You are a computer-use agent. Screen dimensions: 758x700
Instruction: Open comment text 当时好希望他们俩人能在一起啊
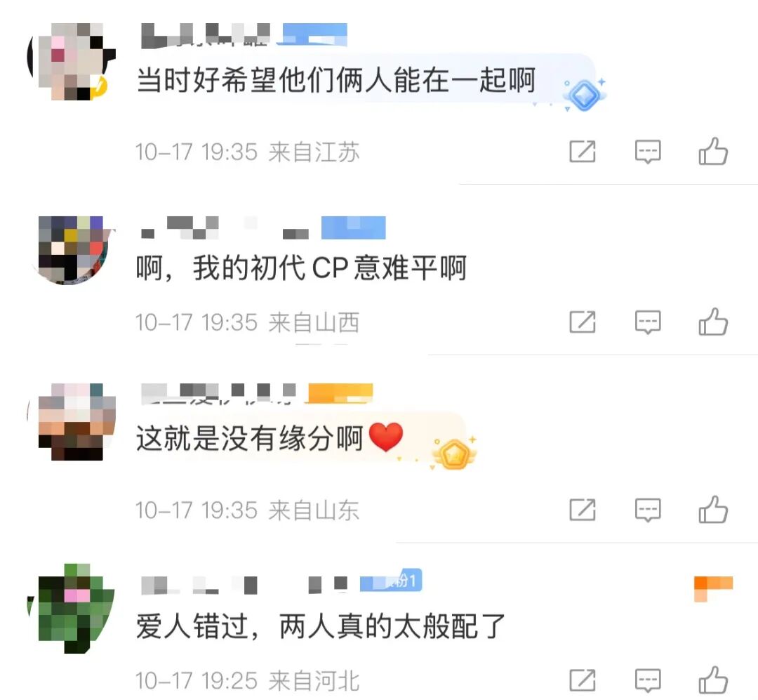336,80
